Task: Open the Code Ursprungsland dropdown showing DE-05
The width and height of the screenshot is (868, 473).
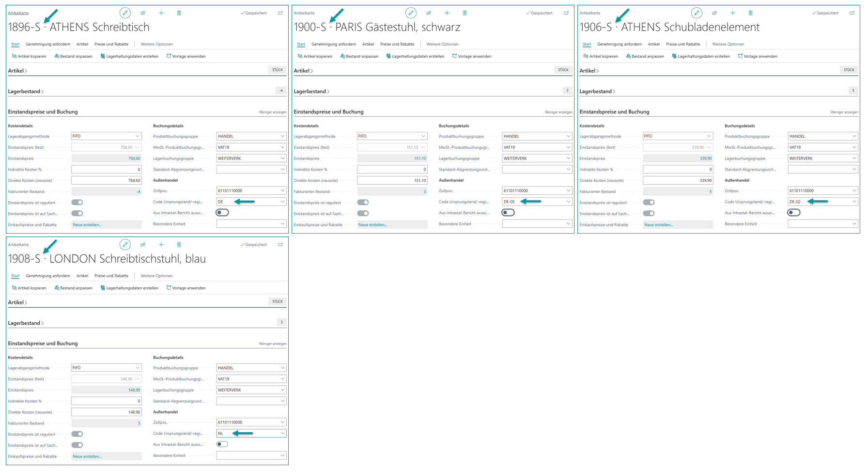Action: tap(568, 202)
